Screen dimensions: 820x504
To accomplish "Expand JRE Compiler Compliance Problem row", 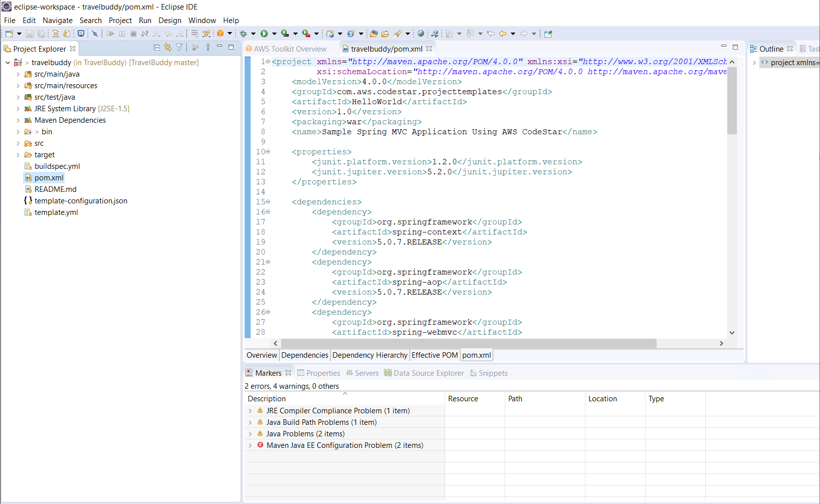I will coord(250,411).
